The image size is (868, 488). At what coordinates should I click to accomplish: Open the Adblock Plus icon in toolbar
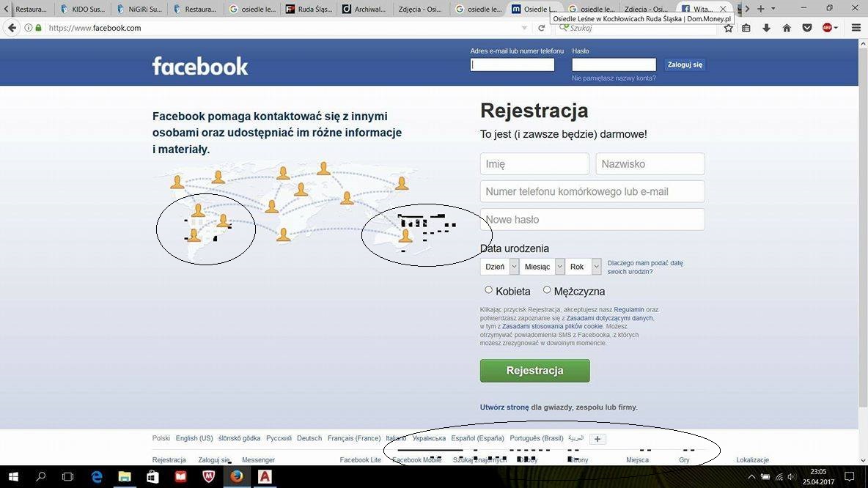click(x=827, y=27)
